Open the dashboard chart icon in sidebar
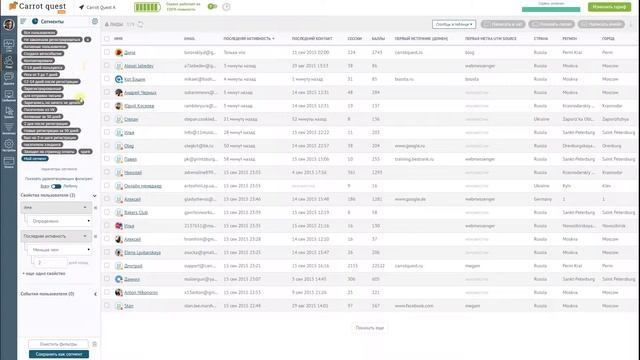Viewport: 640px width, 360px height. (x=9, y=44)
